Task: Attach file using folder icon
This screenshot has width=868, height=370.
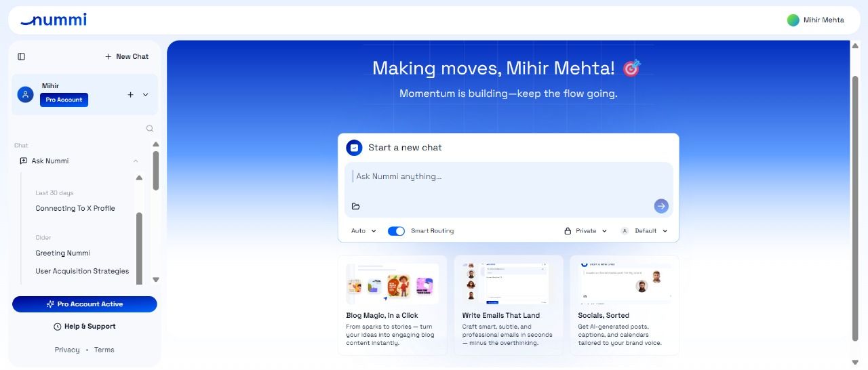Action: click(356, 207)
